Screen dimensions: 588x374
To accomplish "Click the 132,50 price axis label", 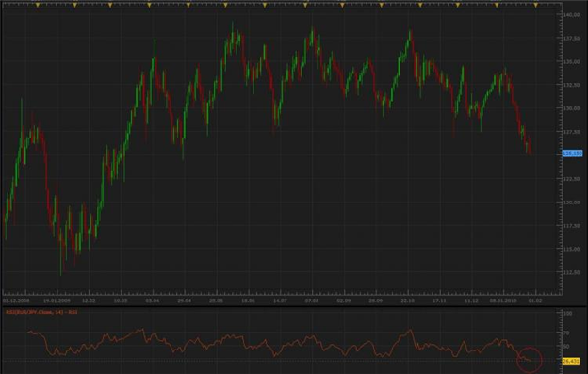I will pyautogui.click(x=571, y=85).
